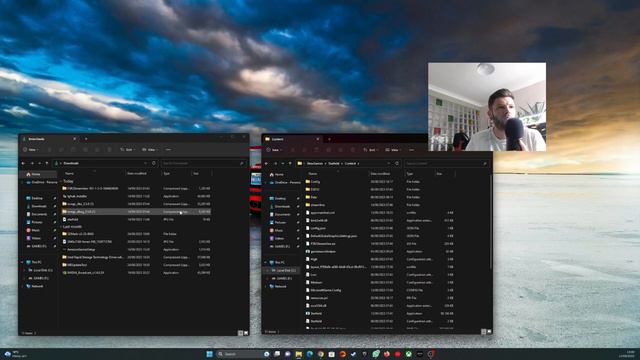Expand the address history dropdown in Downloads window
This screenshot has width=640, height=360.
click(146, 163)
